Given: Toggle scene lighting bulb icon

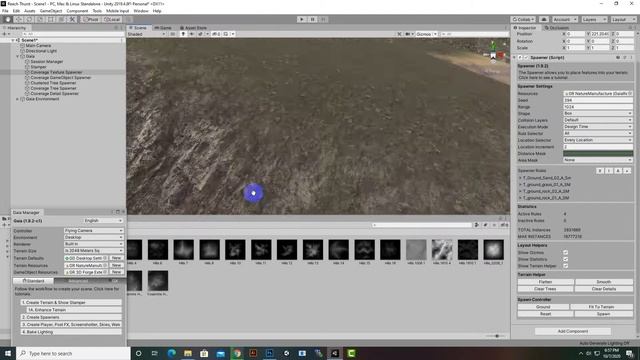Looking at the screenshot, I should tap(183, 34).
